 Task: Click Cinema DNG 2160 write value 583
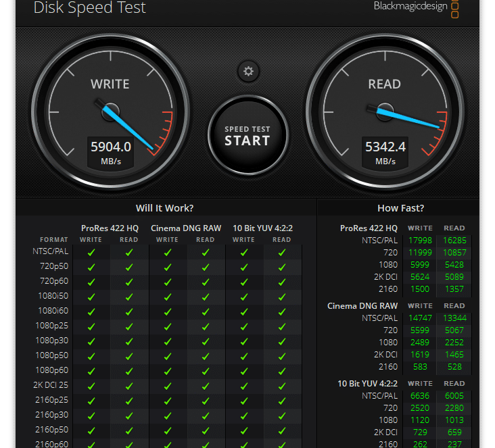click(x=420, y=367)
